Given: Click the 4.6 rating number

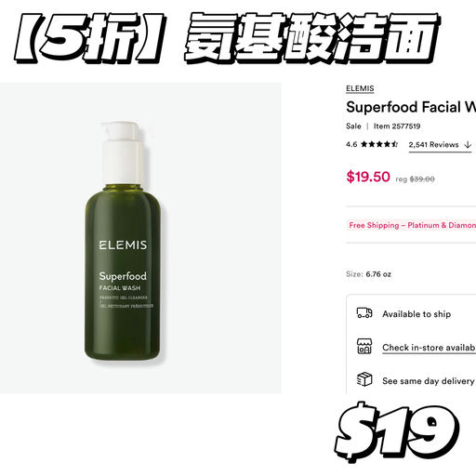Looking at the screenshot, I should point(351,144).
